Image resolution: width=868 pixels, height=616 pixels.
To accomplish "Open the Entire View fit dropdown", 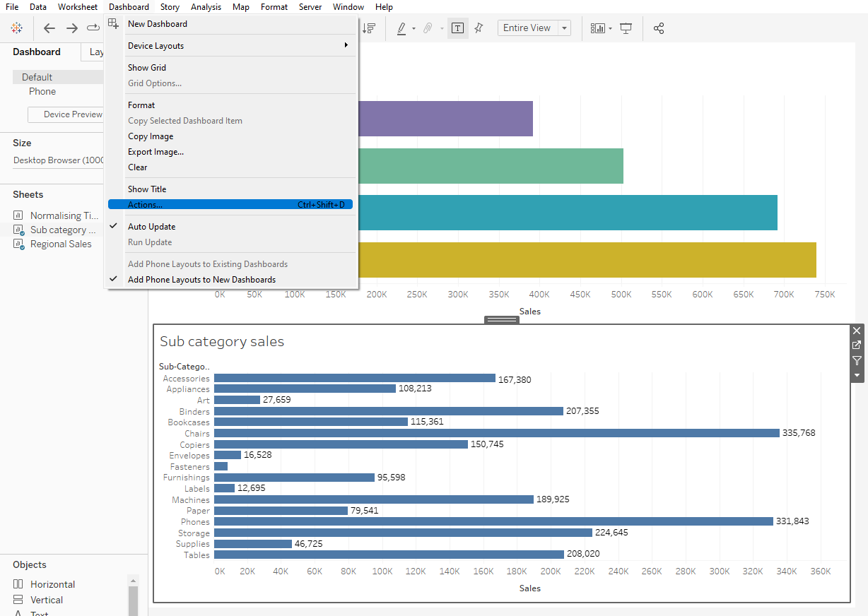I will pyautogui.click(x=534, y=28).
